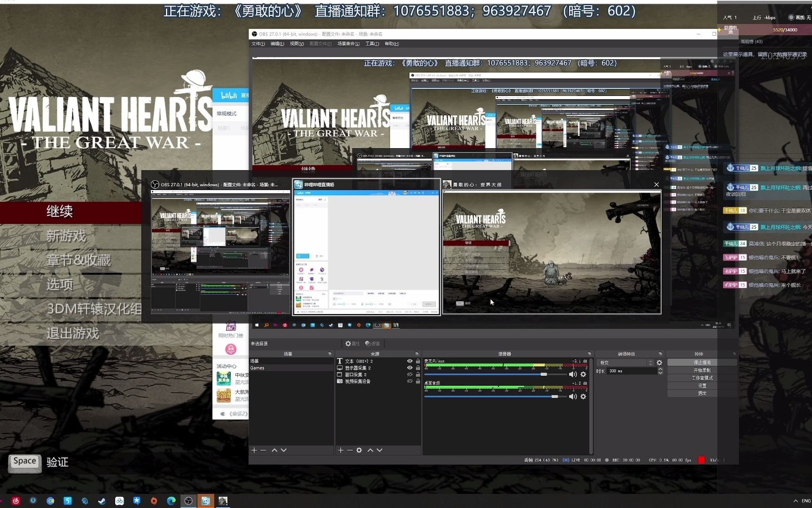Adjust the 桌面音频 volume slider
812x508 pixels.
(x=495, y=397)
